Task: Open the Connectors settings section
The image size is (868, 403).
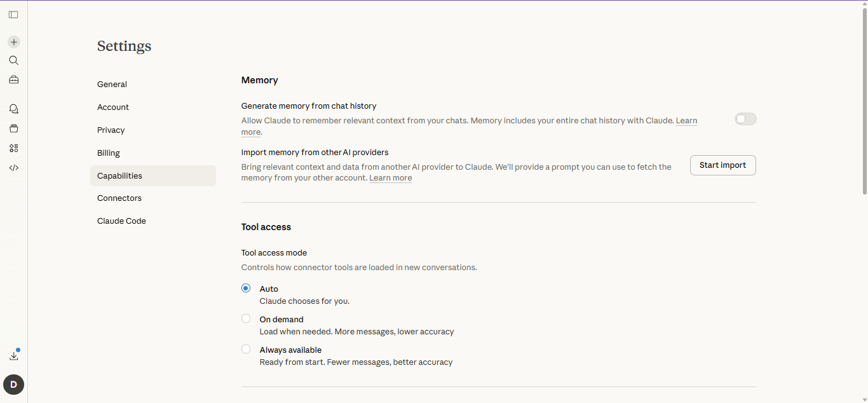Action: pos(153,198)
